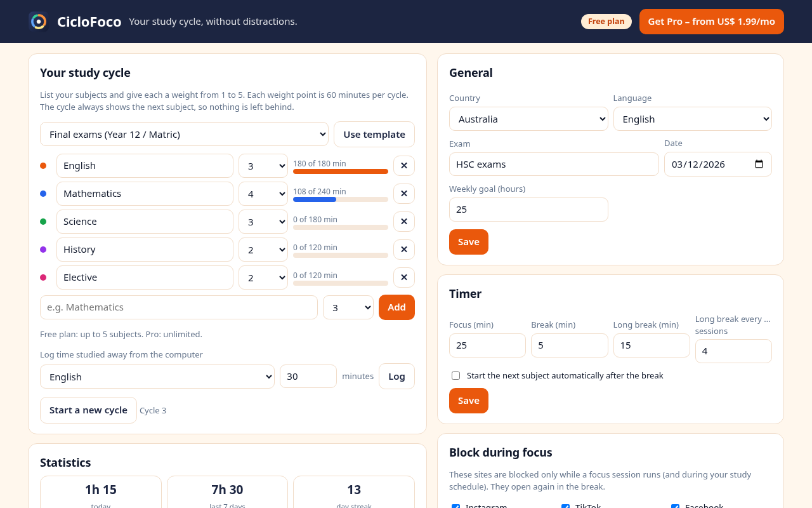Focus the new subject name field
Viewport: 812px width, 508px height.
179,307
